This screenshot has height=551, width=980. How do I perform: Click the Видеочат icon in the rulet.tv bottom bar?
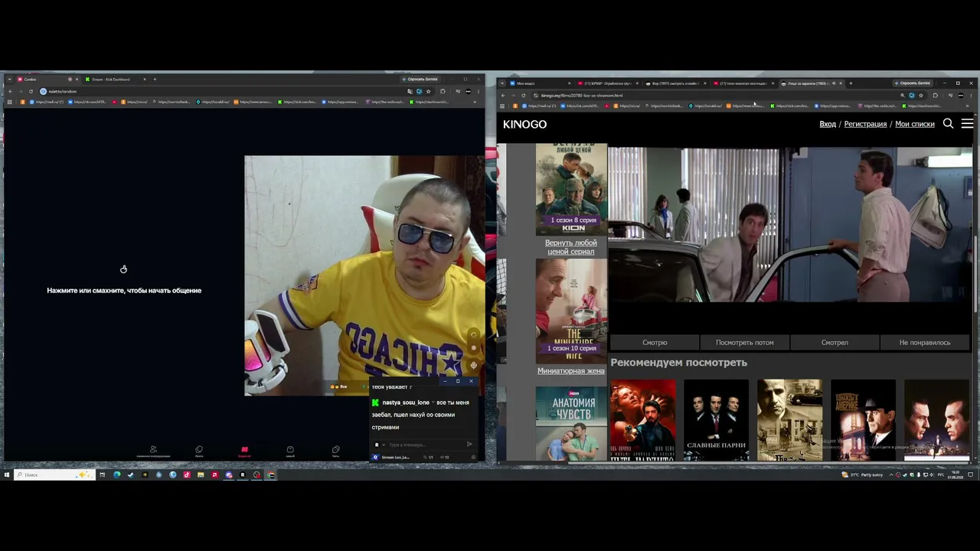244,452
